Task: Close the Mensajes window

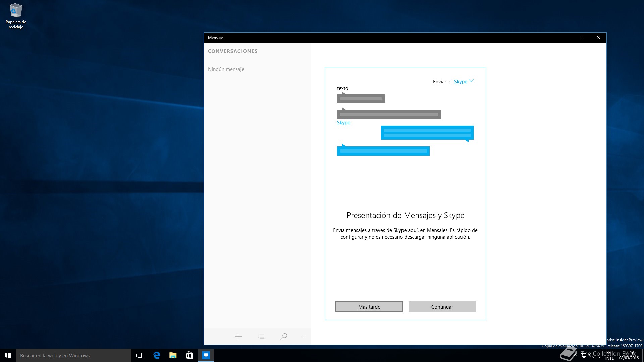Action: pos(599,38)
